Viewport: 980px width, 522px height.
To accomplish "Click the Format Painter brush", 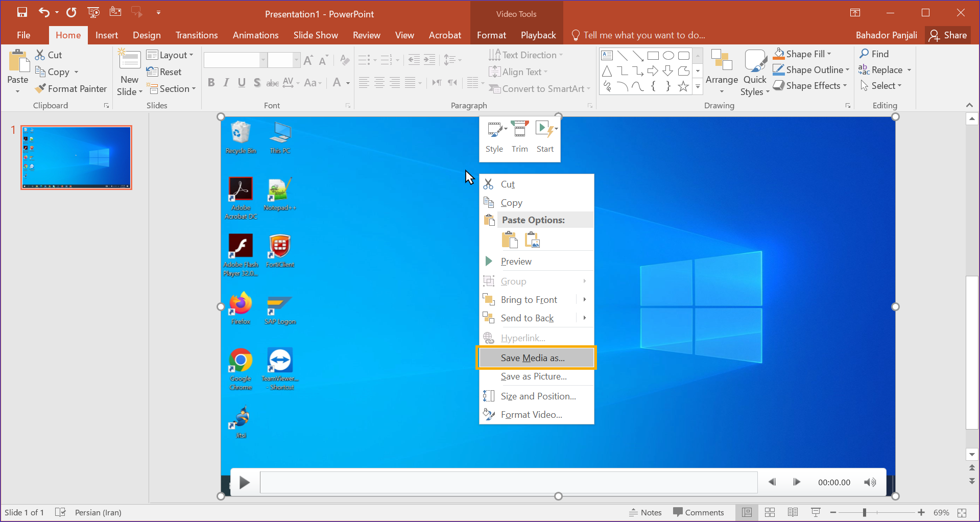I will (x=41, y=89).
